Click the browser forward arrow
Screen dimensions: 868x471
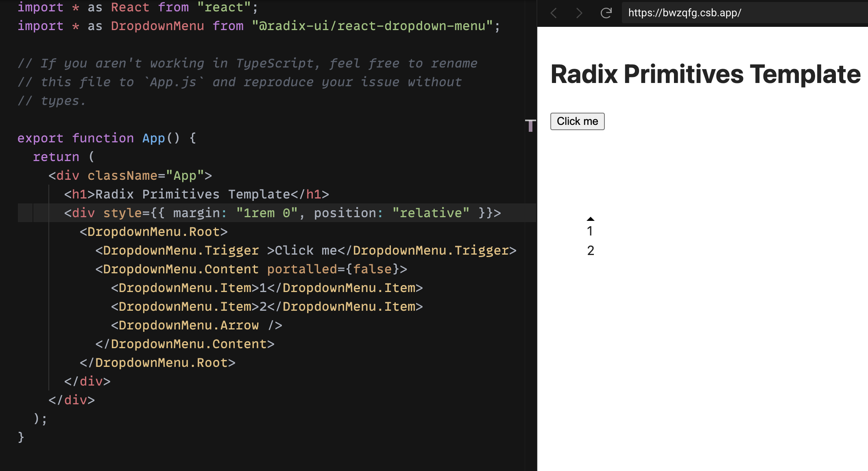[x=579, y=13]
